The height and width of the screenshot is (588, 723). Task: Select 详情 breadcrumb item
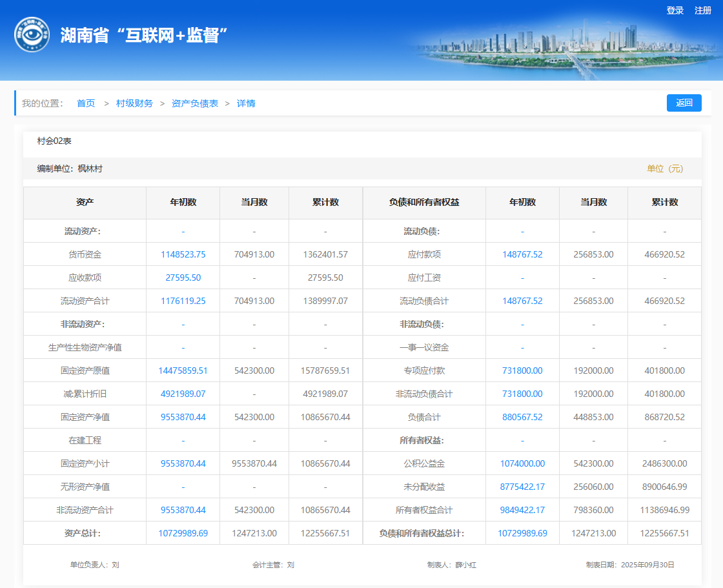click(246, 103)
